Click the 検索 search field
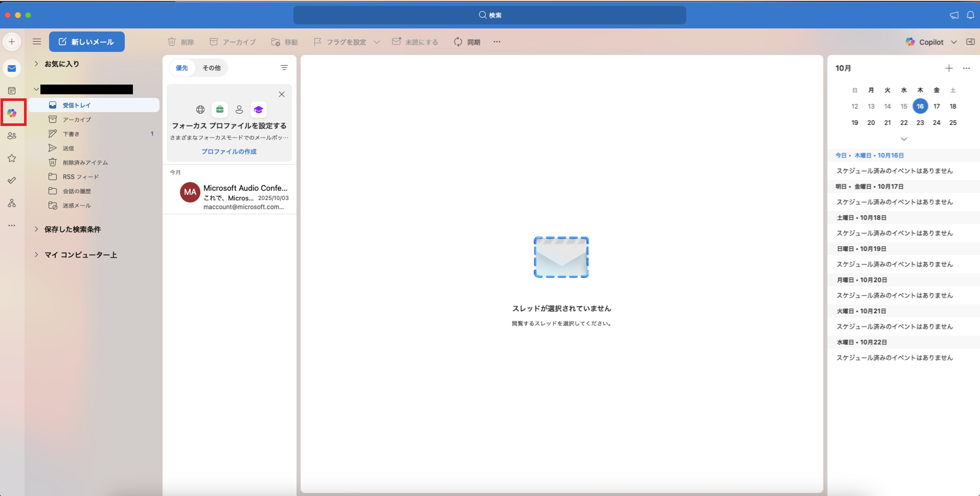 point(489,15)
